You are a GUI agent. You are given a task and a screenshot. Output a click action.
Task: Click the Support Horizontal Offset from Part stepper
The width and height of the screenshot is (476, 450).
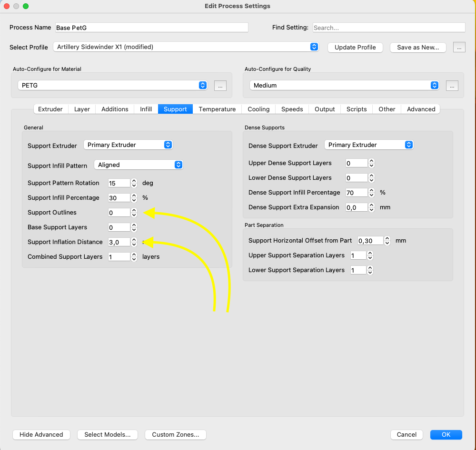click(387, 241)
